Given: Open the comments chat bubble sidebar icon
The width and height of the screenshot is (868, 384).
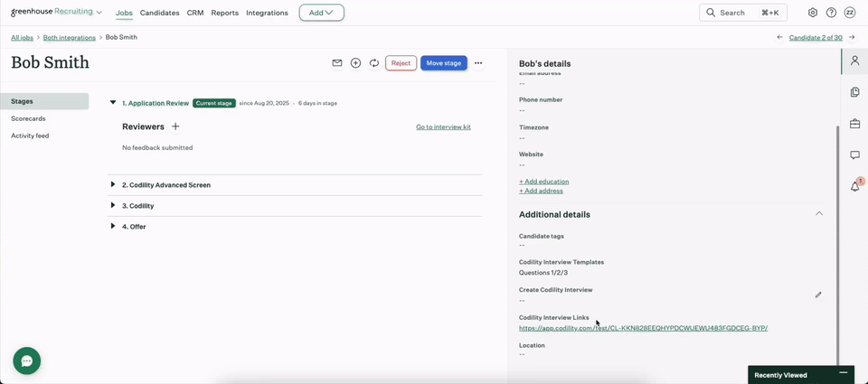Looking at the screenshot, I should (854, 155).
